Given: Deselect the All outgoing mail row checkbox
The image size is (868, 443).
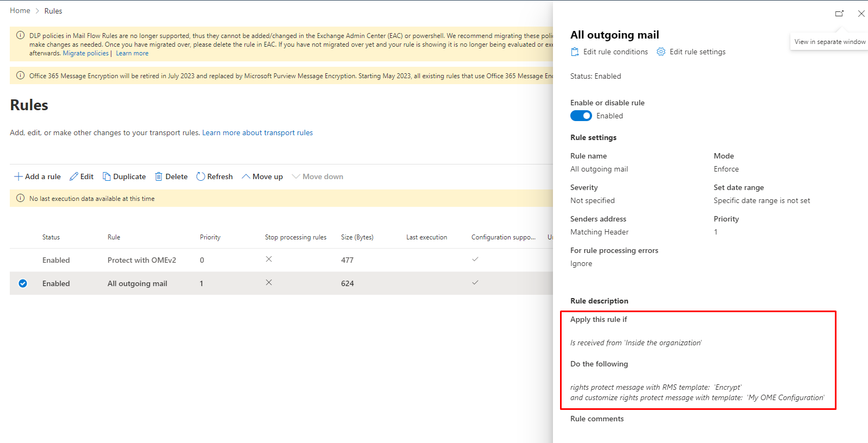Looking at the screenshot, I should (x=23, y=283).
